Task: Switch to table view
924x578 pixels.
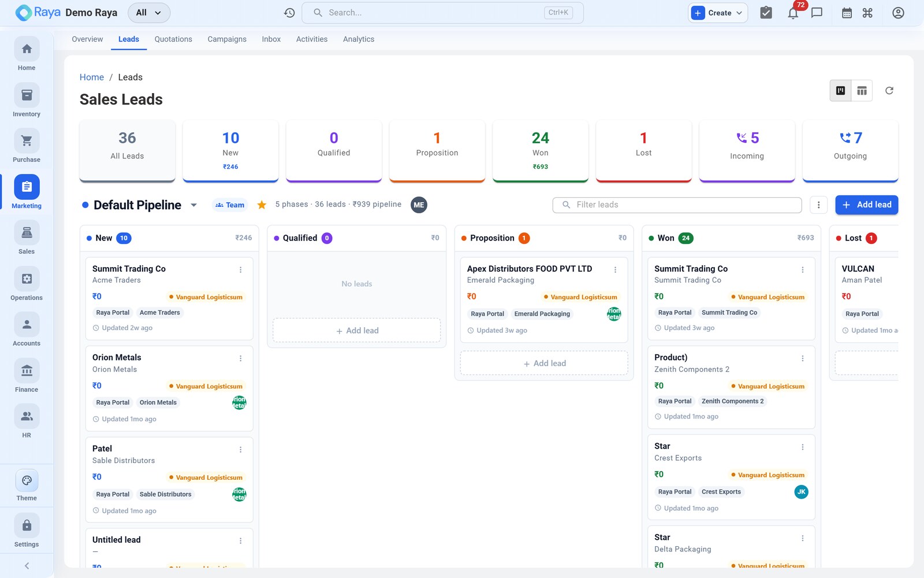Action: click(x=862, y=91)
